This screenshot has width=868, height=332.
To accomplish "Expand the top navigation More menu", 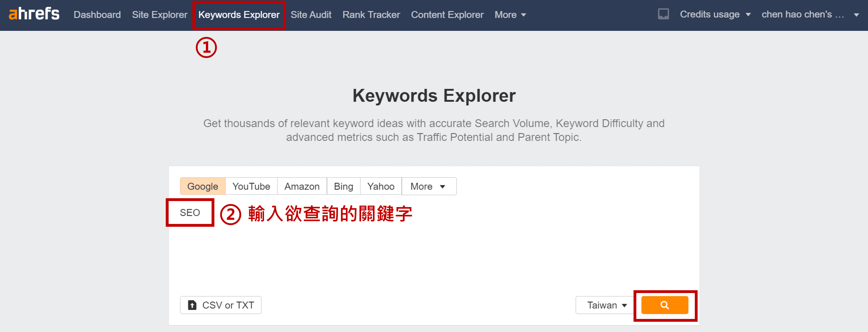I will pos(510,15).
